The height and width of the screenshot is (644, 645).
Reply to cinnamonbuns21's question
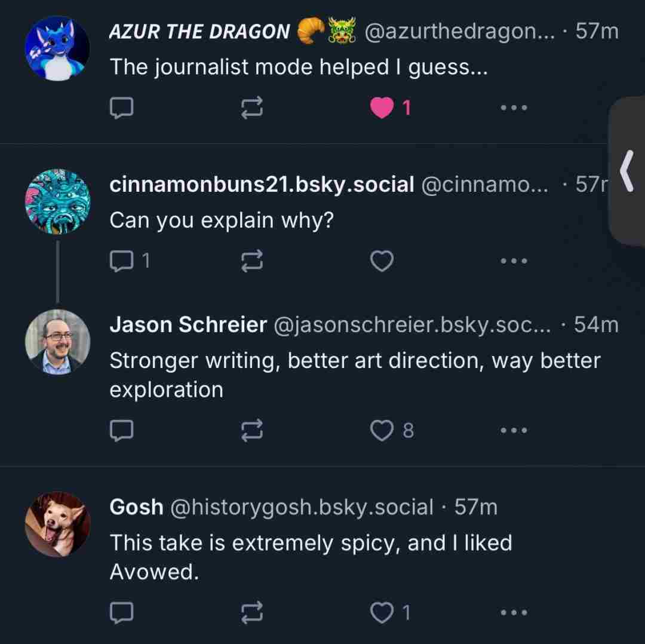pyautogui.click(x=122, y=260)
